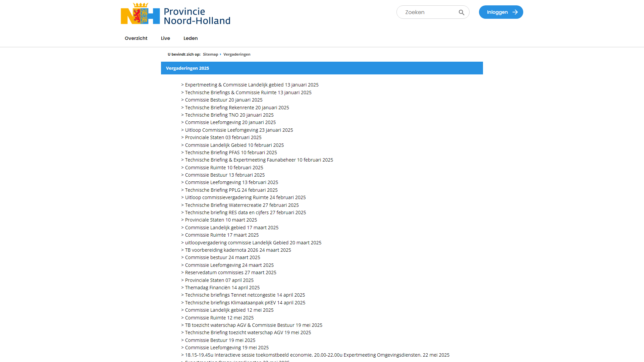
Task: Click the arrow icon on Inloggen button
Action: click(515, 12)
